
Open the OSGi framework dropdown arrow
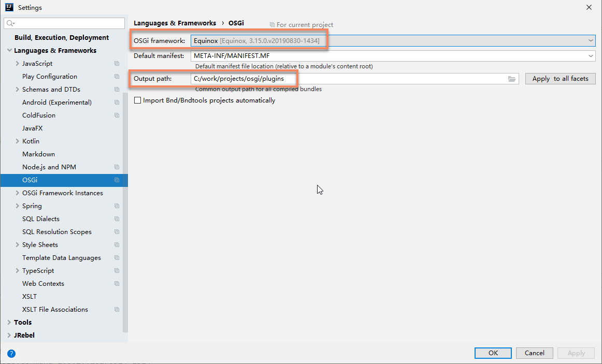[x=591, y=41]
